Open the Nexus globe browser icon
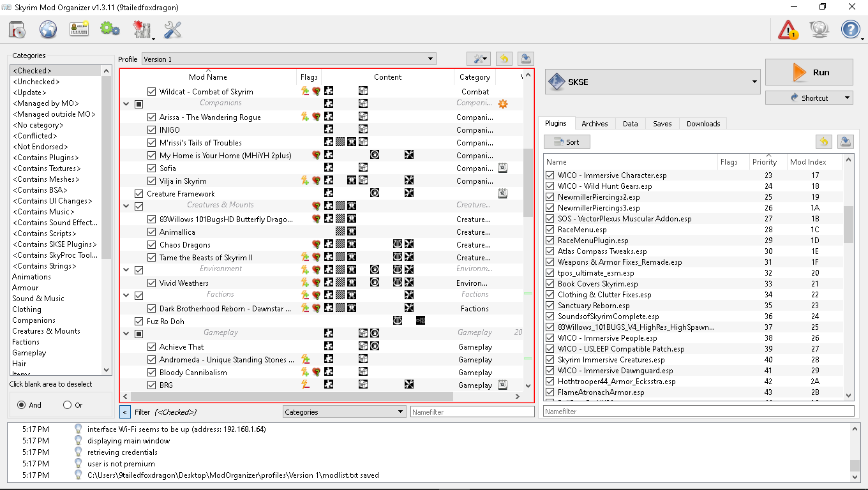This screenshot has width=868, height=490. [49, 29]
